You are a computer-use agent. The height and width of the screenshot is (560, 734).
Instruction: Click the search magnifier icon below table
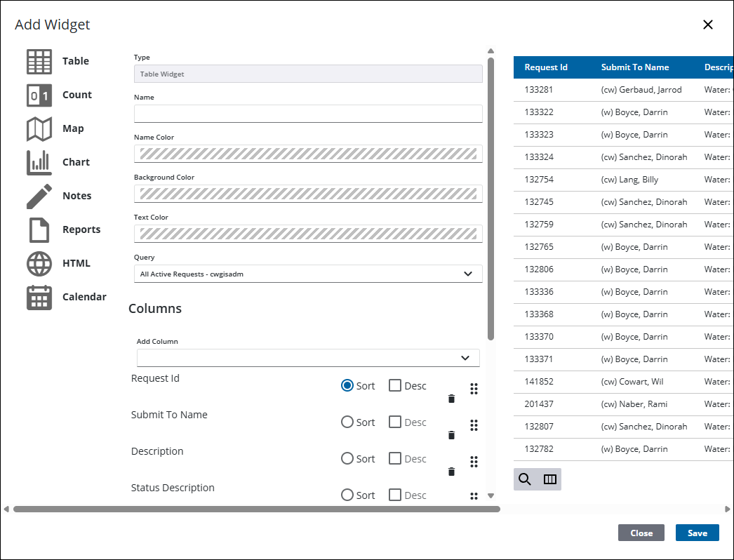point(525,479)
